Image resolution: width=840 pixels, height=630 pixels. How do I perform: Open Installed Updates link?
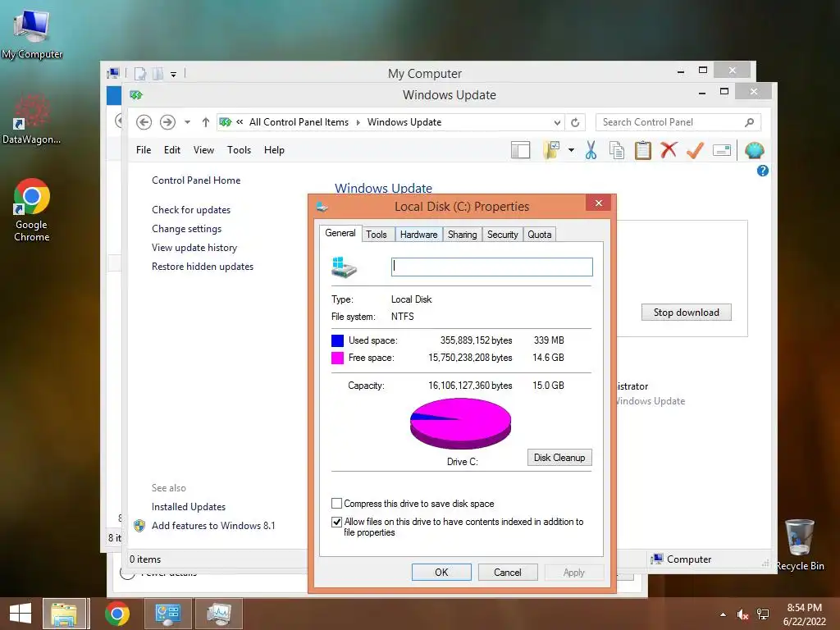click(x=188, y=507)
